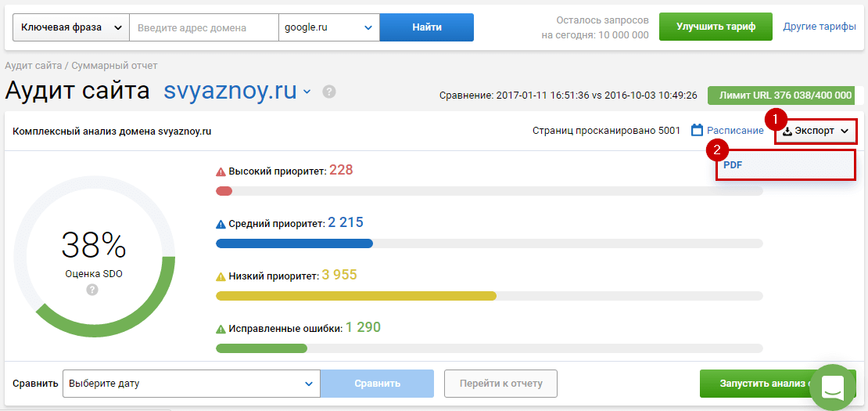Click the Страниц просканировано 5001 text
Viewport: 868px width, 411px height.
click(606, 132)
